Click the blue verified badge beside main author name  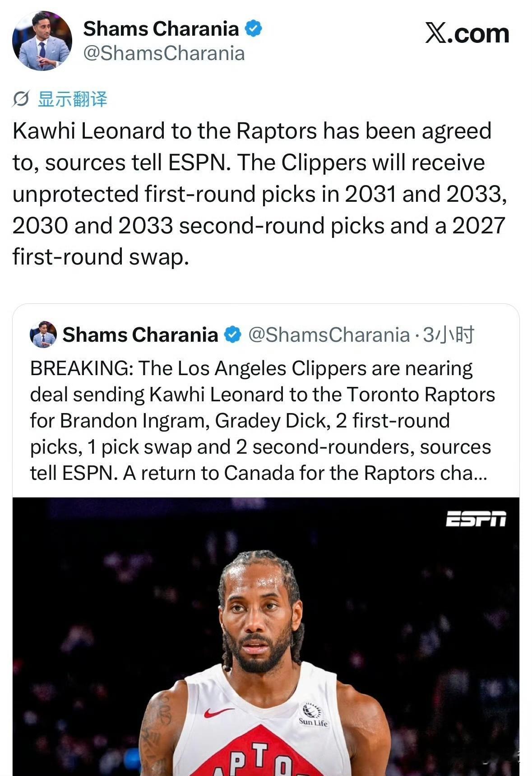tap(253, 28)
